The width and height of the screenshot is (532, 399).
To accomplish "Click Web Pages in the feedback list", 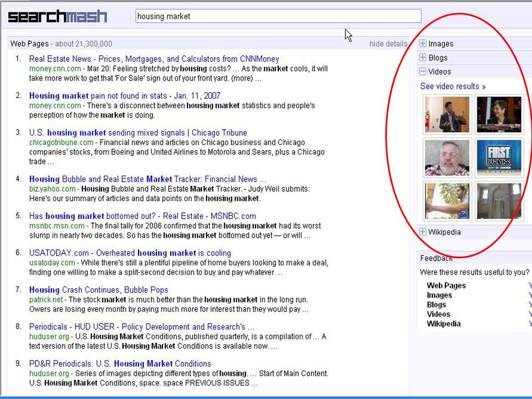I will (446, 286).
